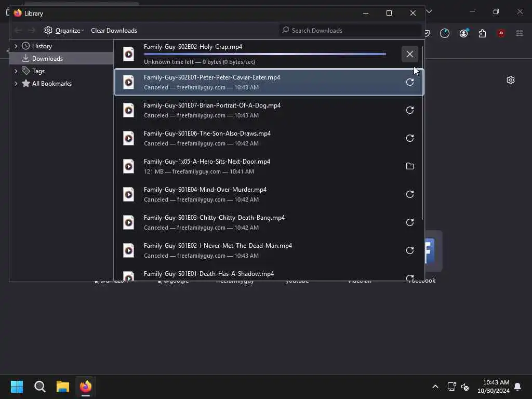Retry I-Never-Met-The-Dead-Man.mp4 download

(x=409, y=250)
